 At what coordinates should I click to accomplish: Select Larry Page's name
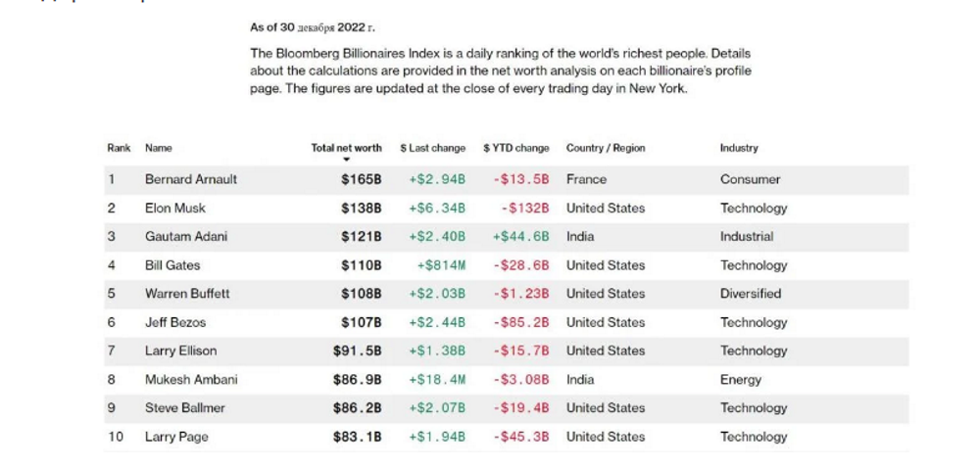(176, 437)
